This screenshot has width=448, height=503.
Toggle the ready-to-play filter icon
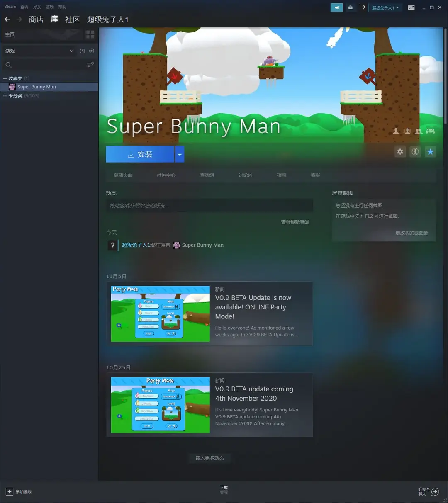[x=92, y=51]
